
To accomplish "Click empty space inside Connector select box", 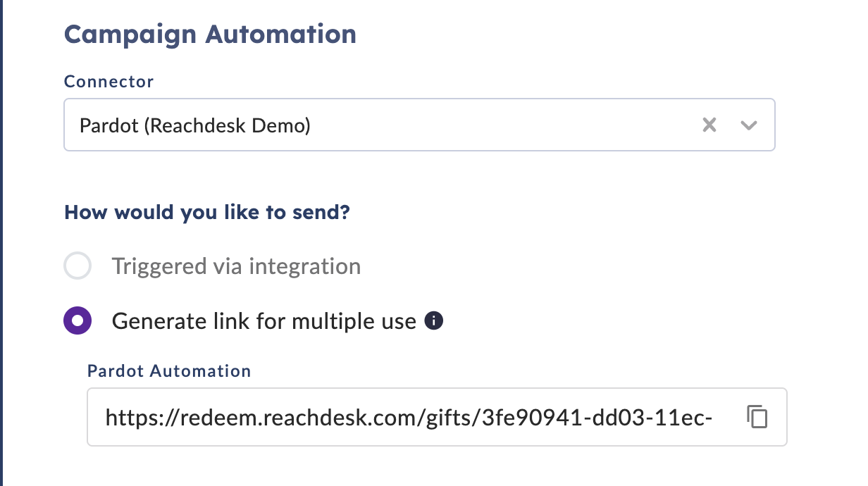I will (x=504, y=125).
